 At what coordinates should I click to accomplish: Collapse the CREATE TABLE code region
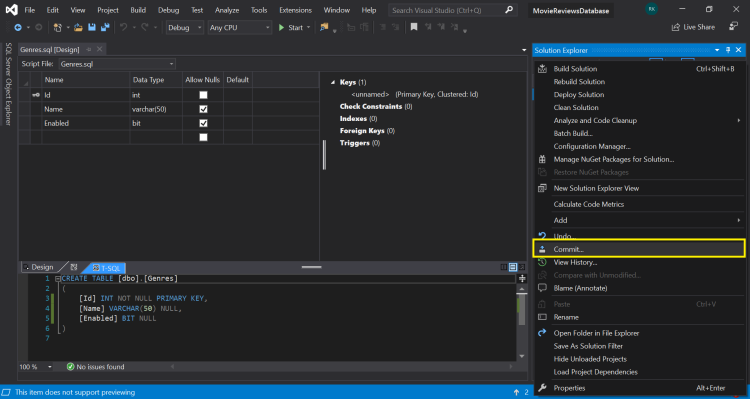[x=57, y=278]
